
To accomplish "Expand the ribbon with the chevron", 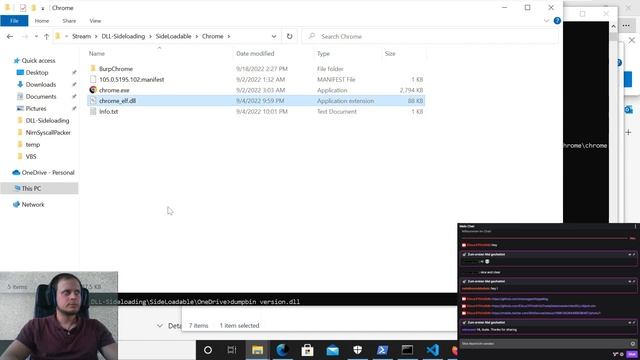I will (x=546, y=21).
